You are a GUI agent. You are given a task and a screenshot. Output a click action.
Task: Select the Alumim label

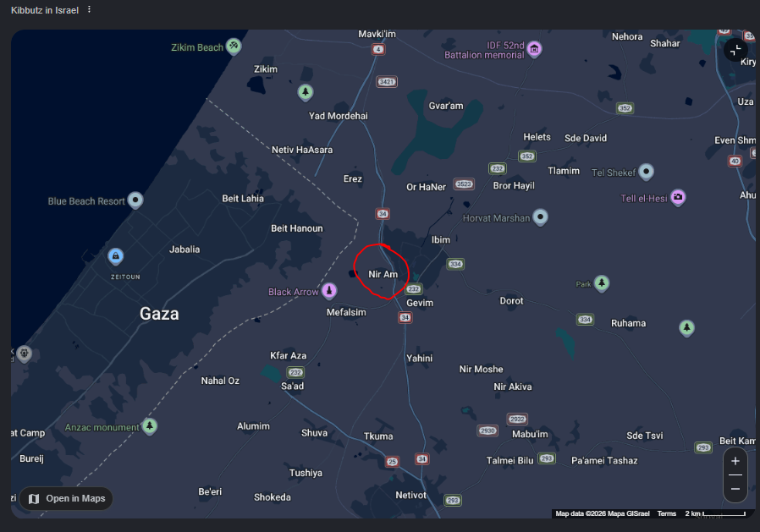pyautogui.click(x=253, y=426)
